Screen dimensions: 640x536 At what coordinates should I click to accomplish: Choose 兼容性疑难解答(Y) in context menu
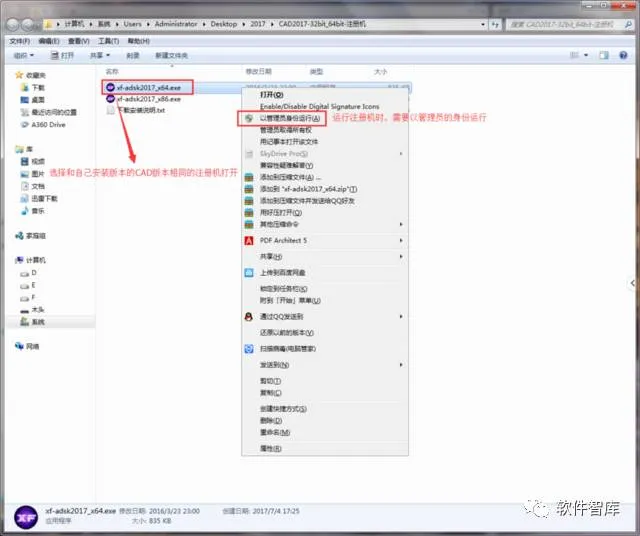287,165
